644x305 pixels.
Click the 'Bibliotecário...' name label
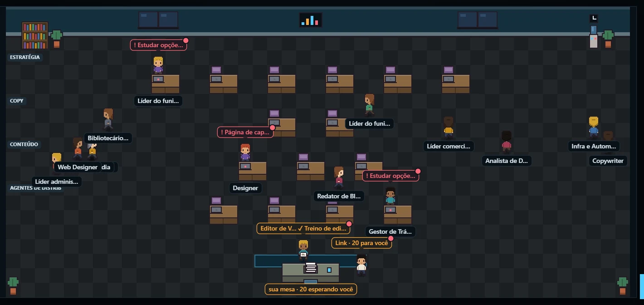pos(108,138)
